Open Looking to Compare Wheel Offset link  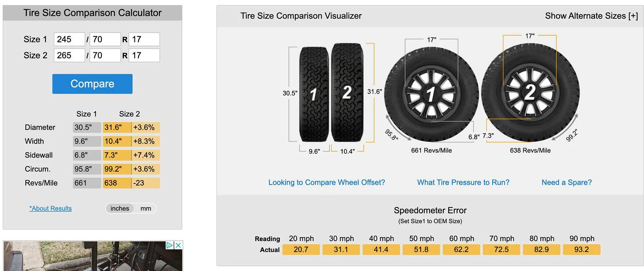(326, 182)
